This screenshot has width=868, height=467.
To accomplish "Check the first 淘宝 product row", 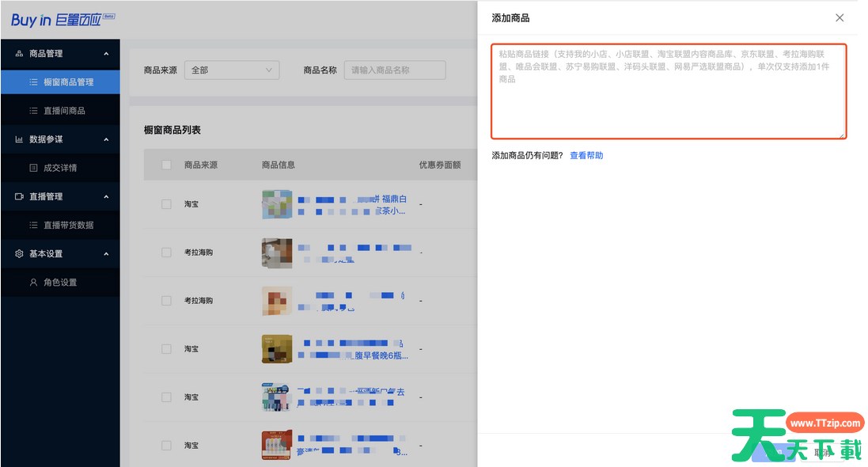I will [166, 204].
